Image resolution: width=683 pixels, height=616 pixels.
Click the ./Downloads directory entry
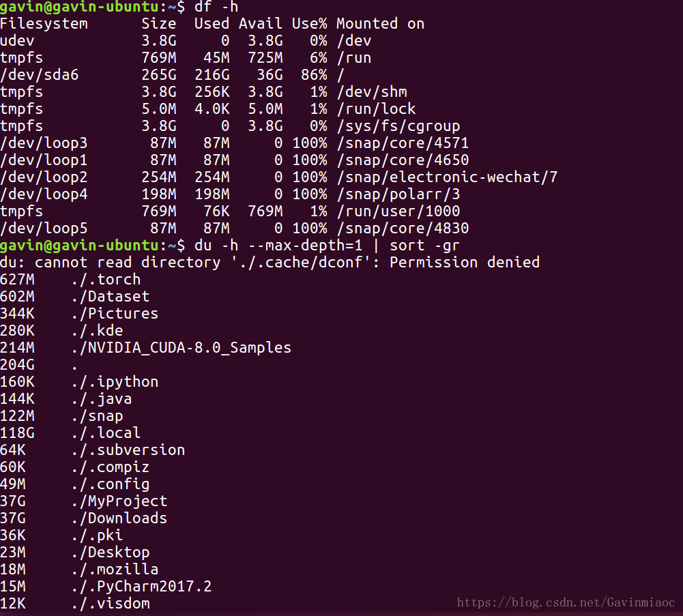119,518
